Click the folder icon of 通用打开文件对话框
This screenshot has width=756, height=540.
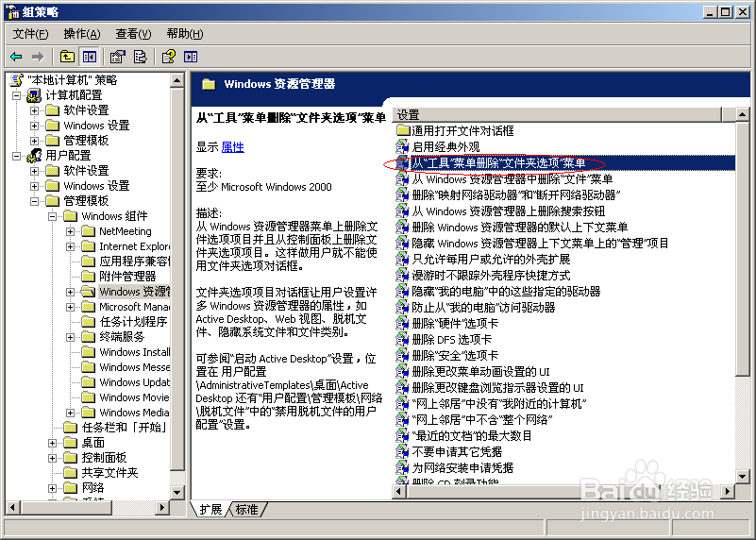(403, 130)
